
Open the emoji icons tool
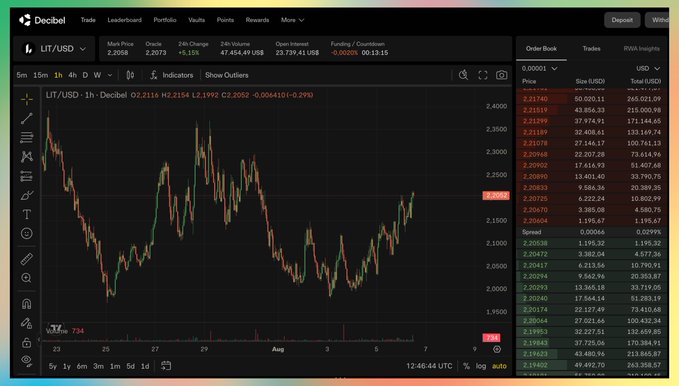(x=26, y=234)
